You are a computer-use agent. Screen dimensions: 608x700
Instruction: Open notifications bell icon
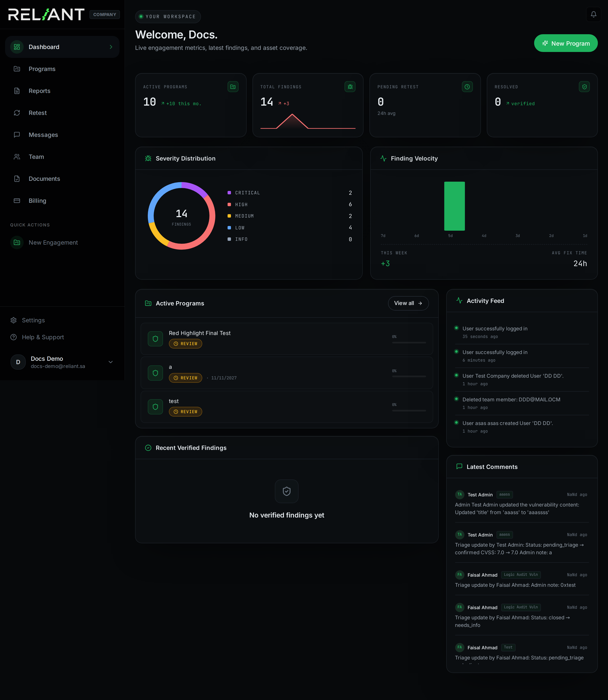[x=593, y=14]
